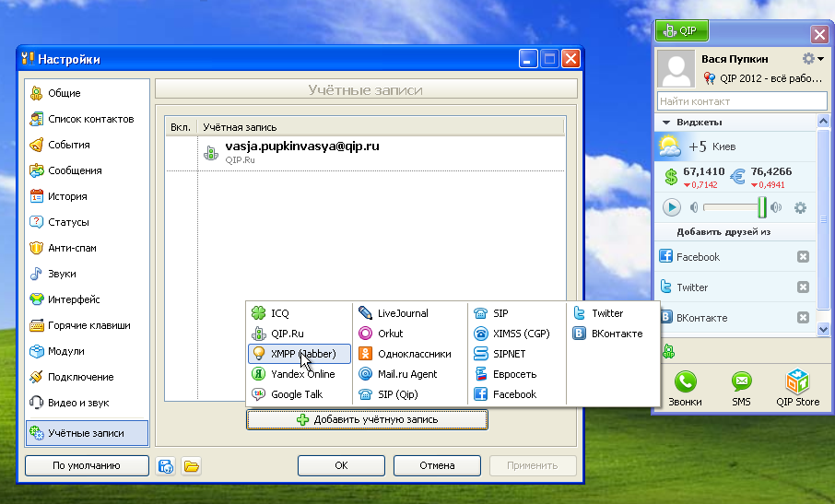Choose ВКонтакте in account type menu

614,334
